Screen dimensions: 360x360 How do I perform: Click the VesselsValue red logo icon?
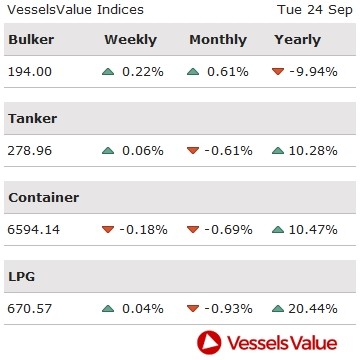coord(209,342)
